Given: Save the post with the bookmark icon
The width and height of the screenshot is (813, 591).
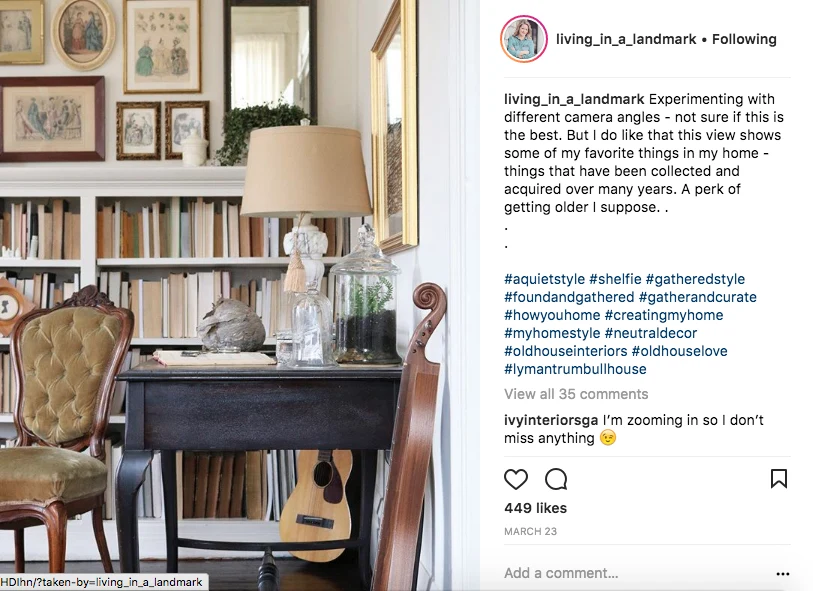Looking at the screenshot, I should (779, 479).
